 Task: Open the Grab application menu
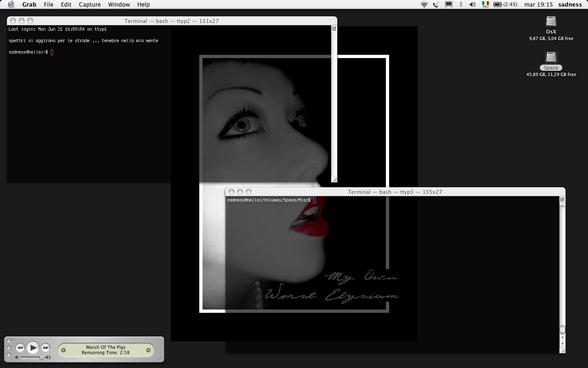[29, 4]
